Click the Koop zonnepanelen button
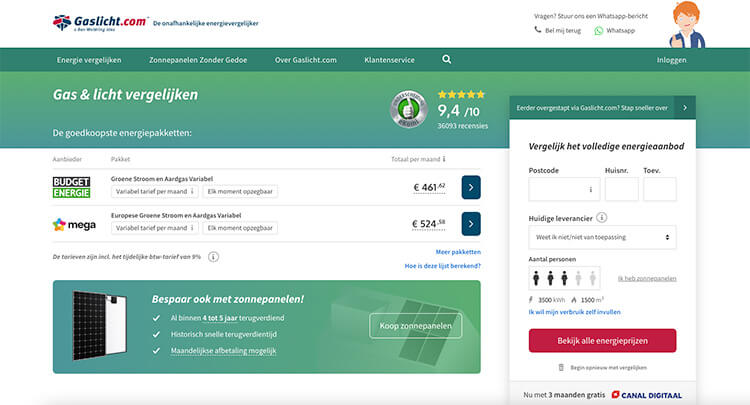This screenshot has width=750, height=405. [415, 326]
